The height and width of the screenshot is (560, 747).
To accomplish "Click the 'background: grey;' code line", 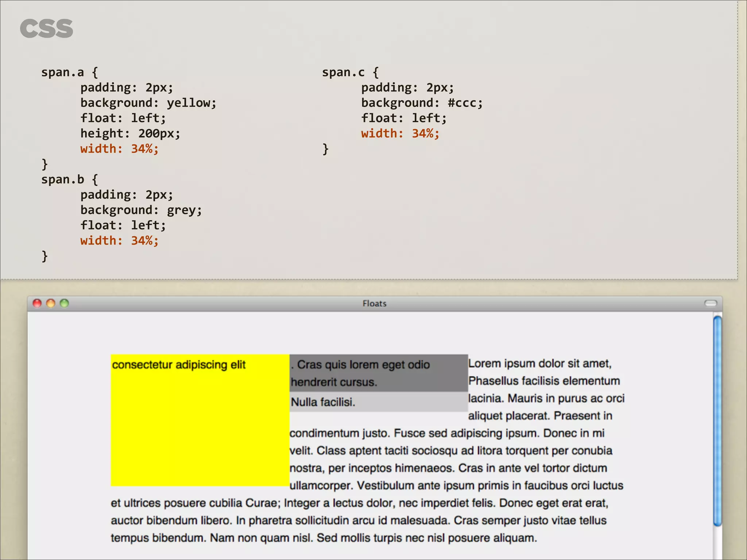I will [141, 210].
